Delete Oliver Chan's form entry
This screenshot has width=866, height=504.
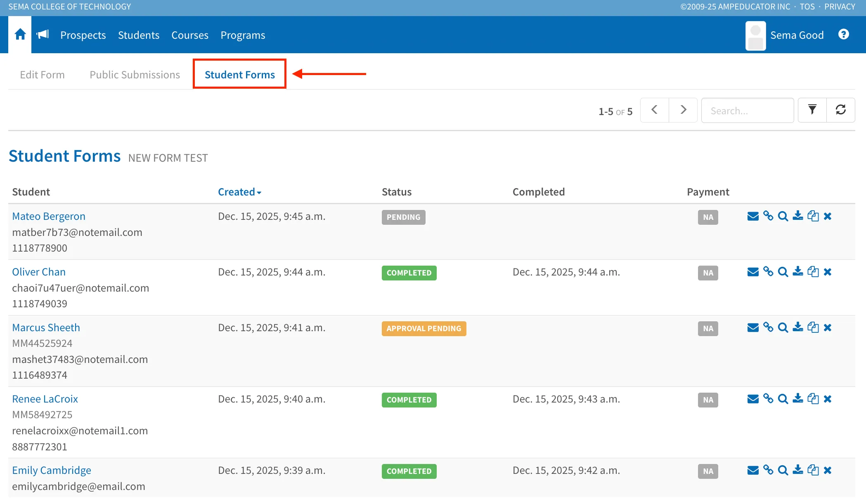pyautogui.click(x=828, y=272)
